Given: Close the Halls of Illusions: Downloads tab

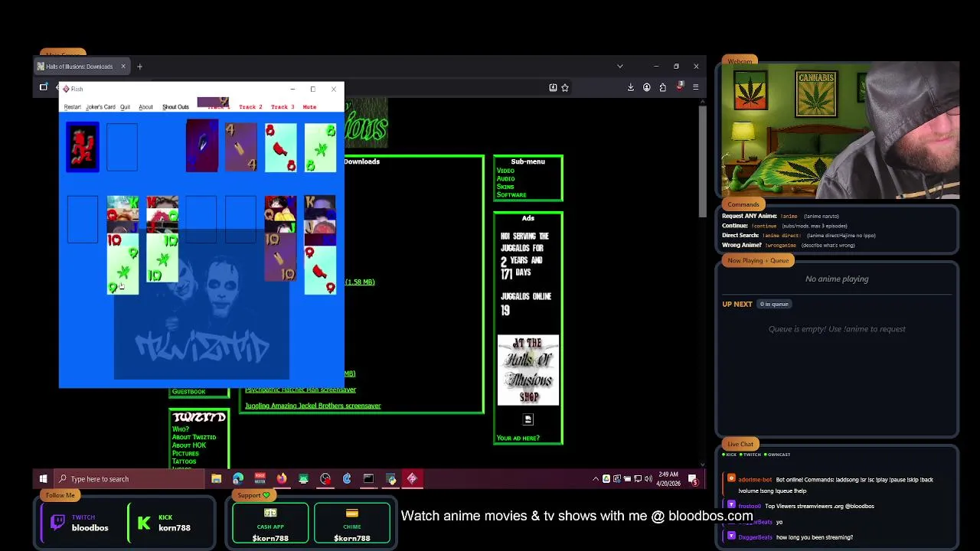Looking at the screenshot, I should (x=122, y=67).
